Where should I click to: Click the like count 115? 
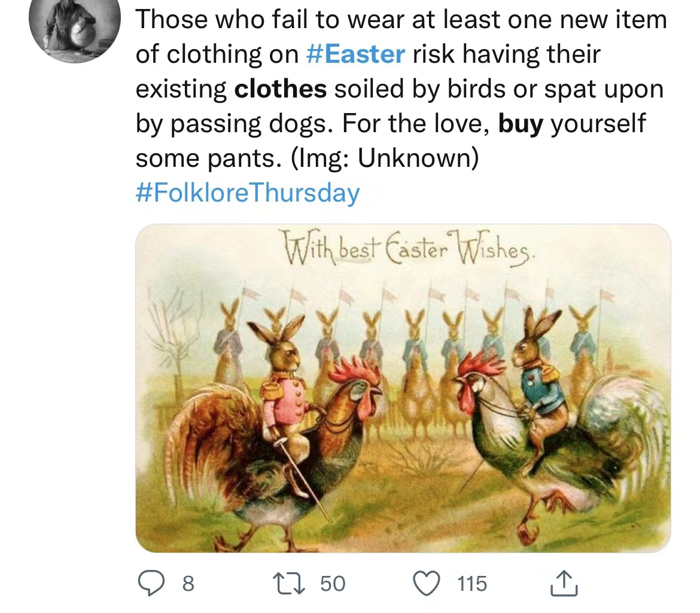coord(472,584)
